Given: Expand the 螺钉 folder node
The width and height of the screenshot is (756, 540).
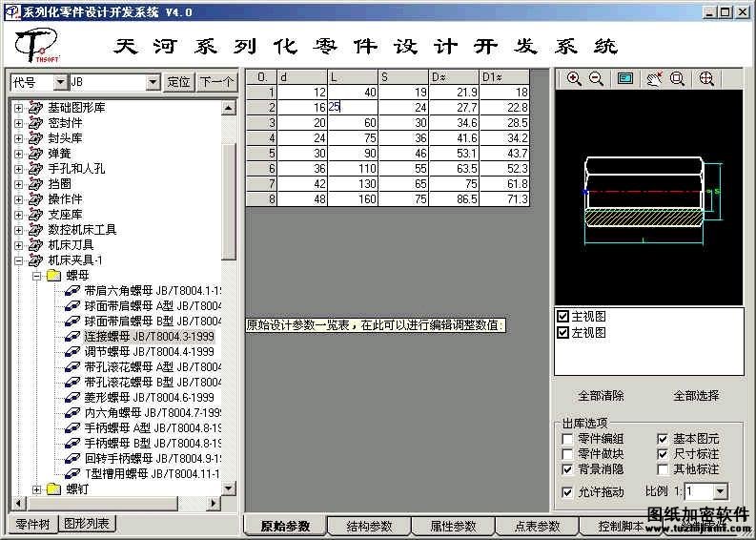Looking at the screenshot, I should 36,489.
